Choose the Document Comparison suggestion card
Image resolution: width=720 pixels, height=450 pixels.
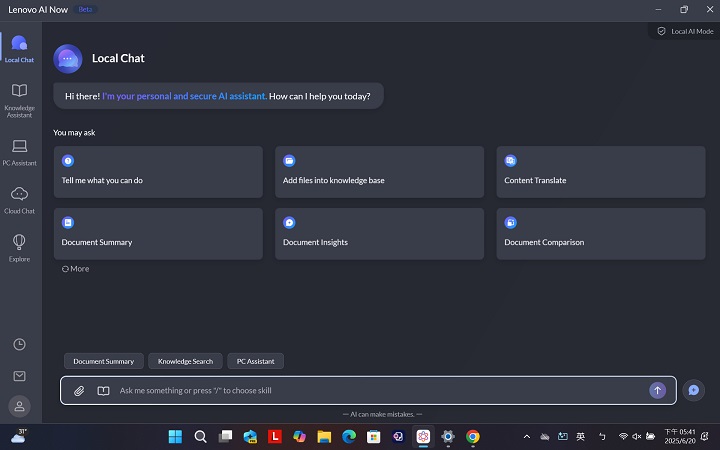601,234
